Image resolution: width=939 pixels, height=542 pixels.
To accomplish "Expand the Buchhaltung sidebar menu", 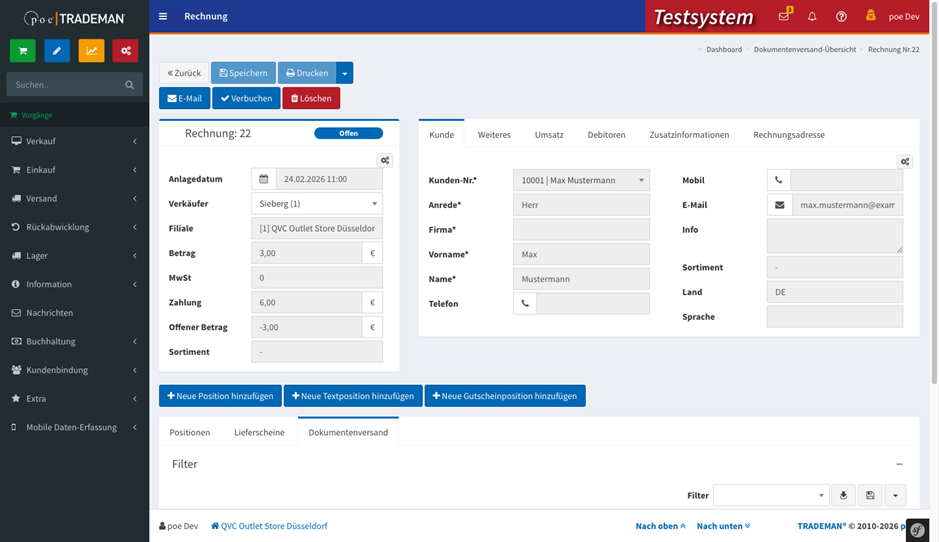I will (74, 341).
